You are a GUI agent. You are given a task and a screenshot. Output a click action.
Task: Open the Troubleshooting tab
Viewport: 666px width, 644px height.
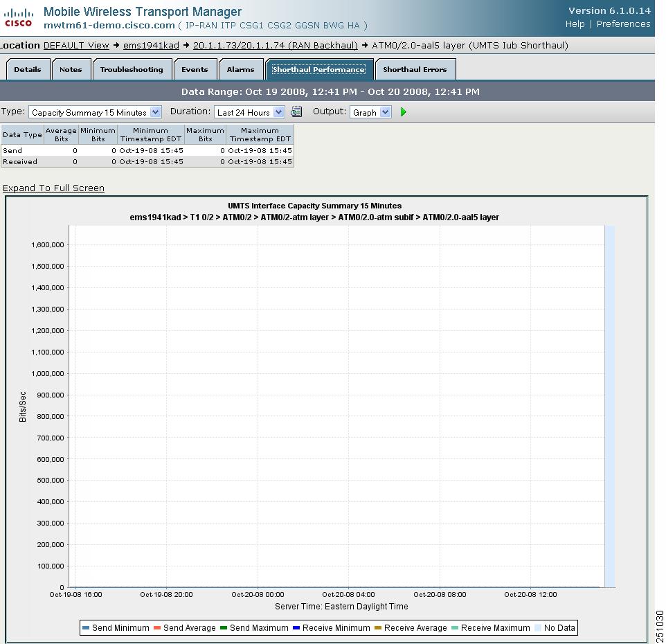point(132,69)
